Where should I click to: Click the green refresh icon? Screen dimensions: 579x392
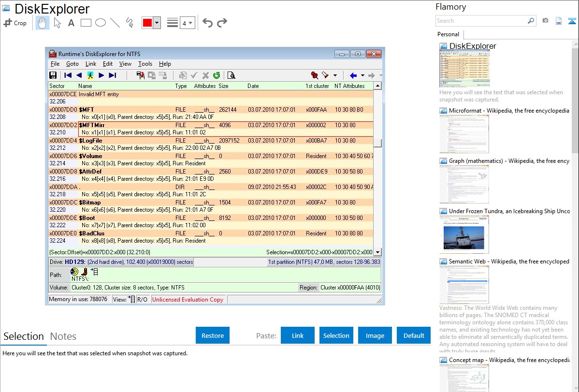pyautogui.click(x=217, y=75)
